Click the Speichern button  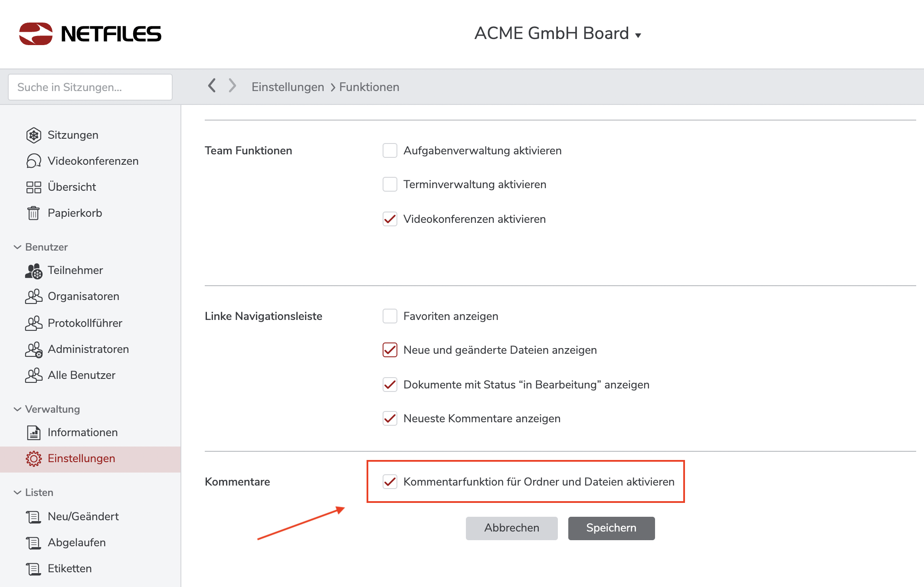pyautogui.click(x=611, y=528)
